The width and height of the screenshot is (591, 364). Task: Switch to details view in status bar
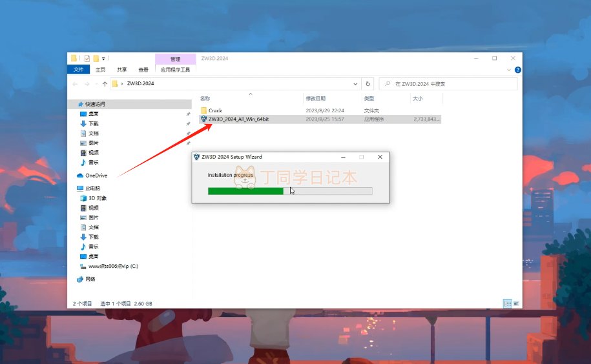pos(508,303)
